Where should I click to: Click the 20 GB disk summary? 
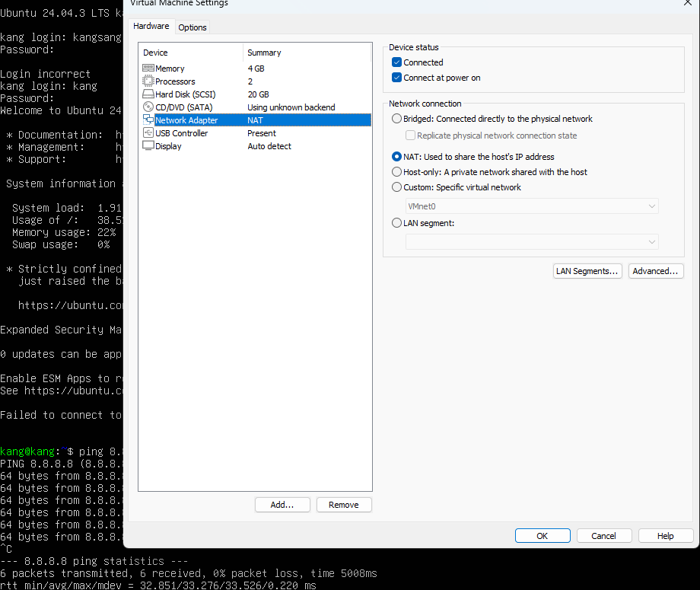258,94
